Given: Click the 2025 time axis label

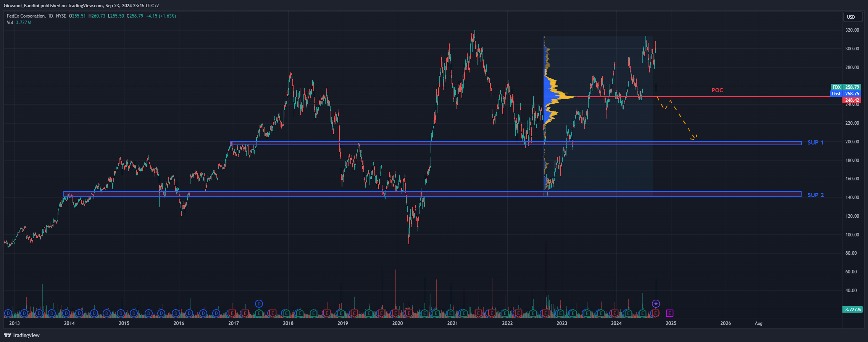Looking at the screenshot, I should 671,323.
